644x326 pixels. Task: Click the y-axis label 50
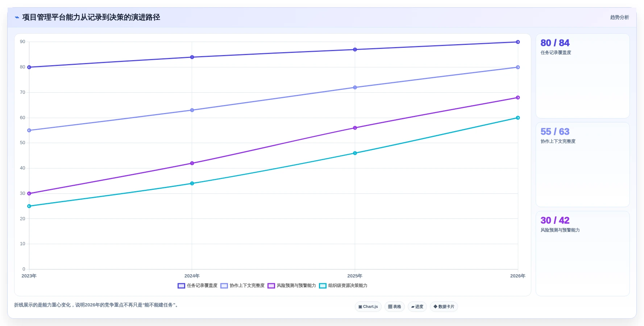click(x=22, y=143)
